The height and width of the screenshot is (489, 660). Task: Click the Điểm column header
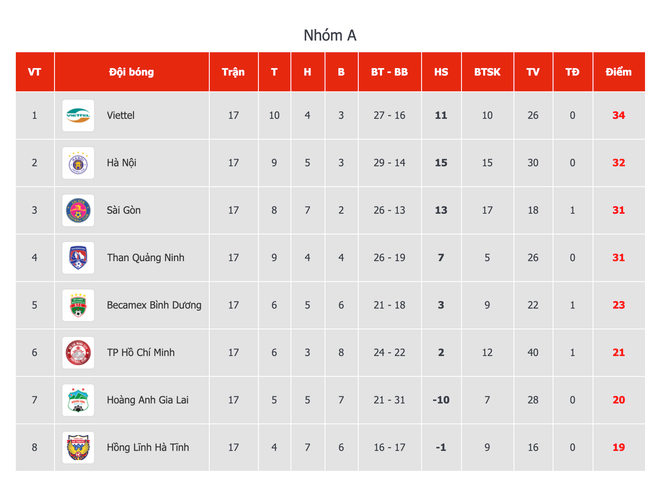(x=618, y=72)
